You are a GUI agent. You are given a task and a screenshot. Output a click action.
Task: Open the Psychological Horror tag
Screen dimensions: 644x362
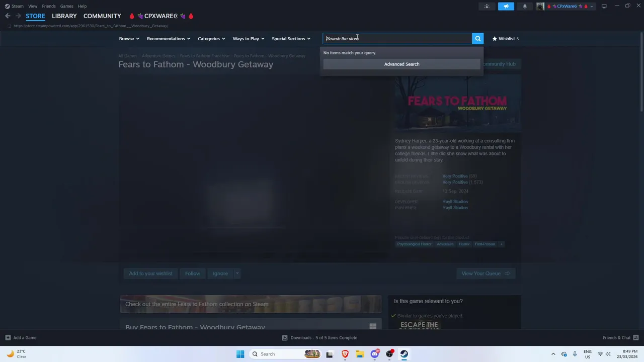click(x=414, y=244)
